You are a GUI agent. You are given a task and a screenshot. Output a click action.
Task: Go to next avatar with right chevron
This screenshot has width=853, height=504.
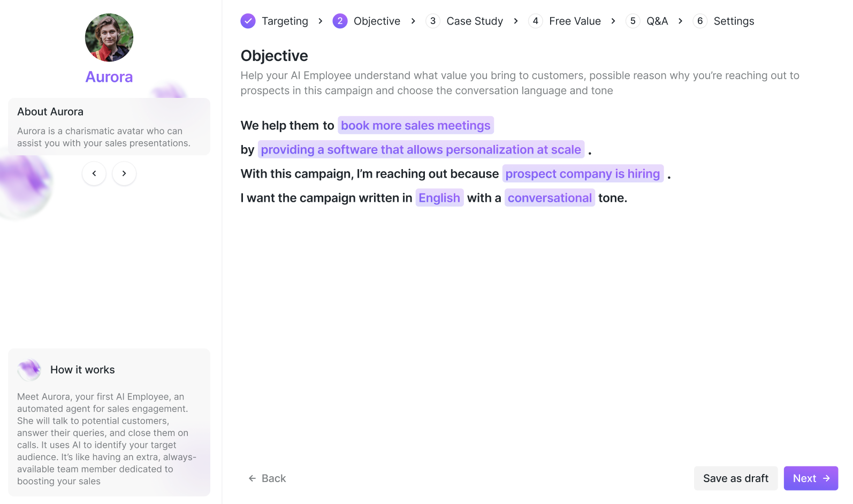click(124, 173)
